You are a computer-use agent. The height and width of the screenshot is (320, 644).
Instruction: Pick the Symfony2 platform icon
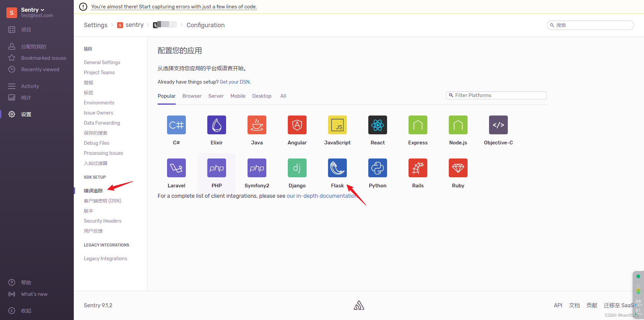pyautogui.click(x=257, y=168)
